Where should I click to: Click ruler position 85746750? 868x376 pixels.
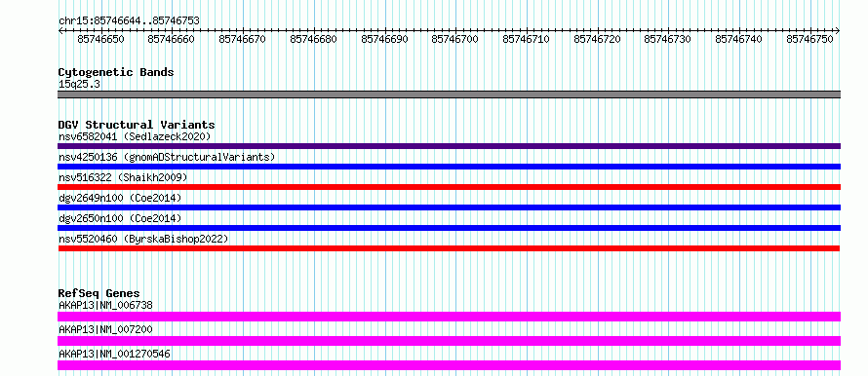coord(810,39)
